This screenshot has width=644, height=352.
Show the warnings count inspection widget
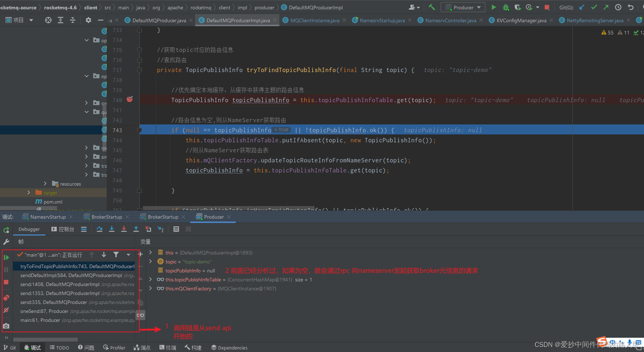coord(607,33)
